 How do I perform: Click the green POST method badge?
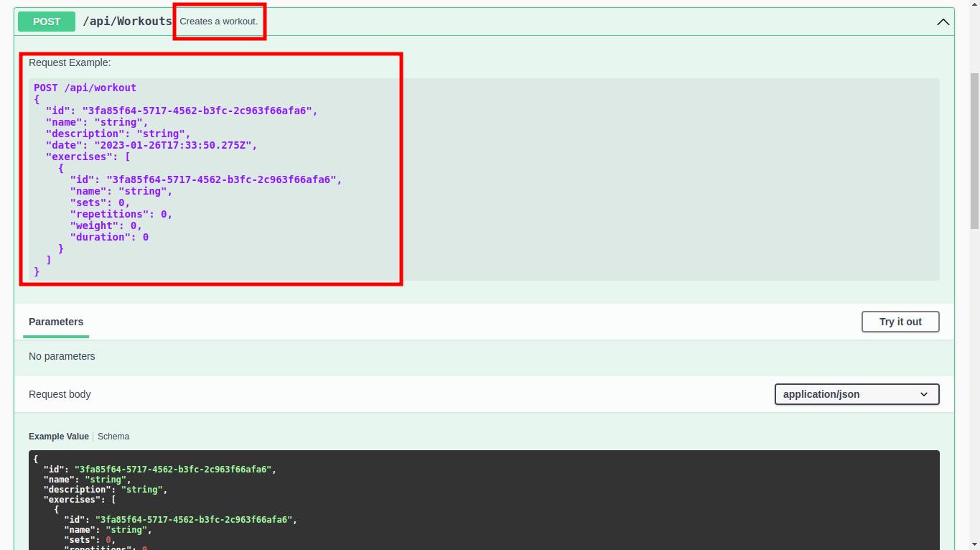point(47,22)
